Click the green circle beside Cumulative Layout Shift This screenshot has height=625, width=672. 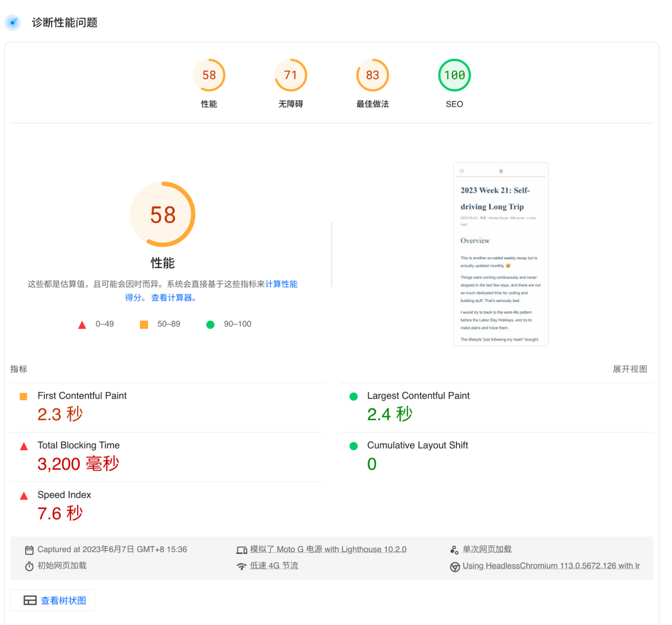pyautogui.click(x=353, y=446)
